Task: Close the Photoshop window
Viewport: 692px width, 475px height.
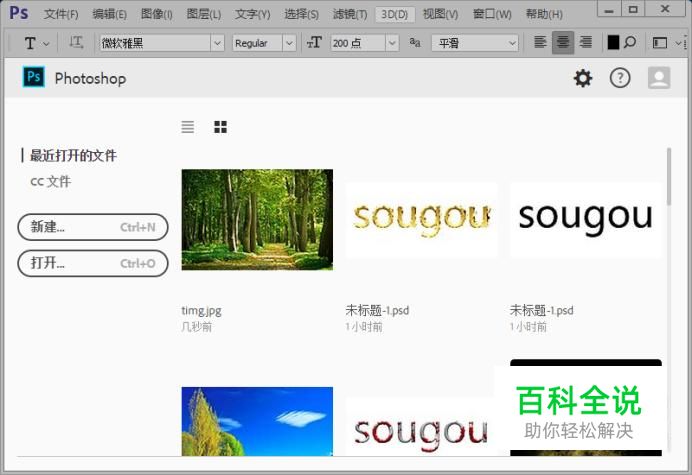Action: [665, 10]
